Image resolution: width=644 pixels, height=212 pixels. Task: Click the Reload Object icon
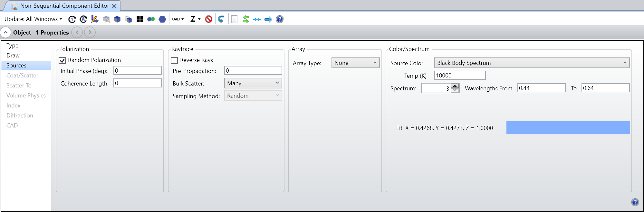coord(72,19)
